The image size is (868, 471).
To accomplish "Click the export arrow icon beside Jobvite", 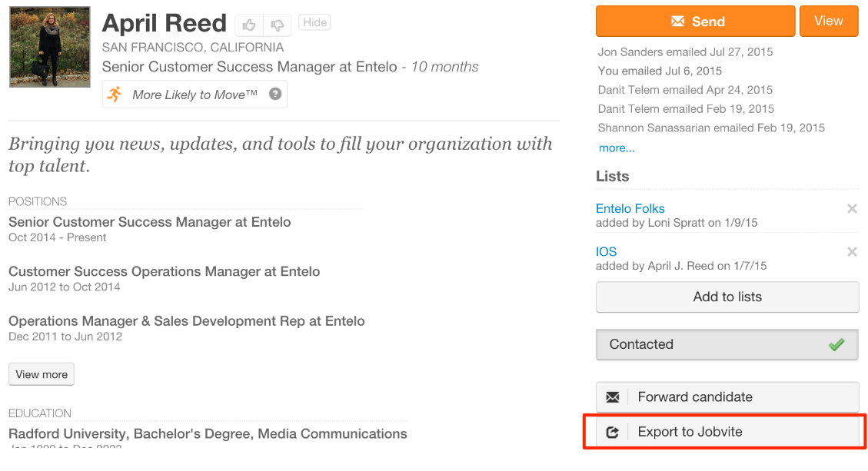I will tap(612, 433).
